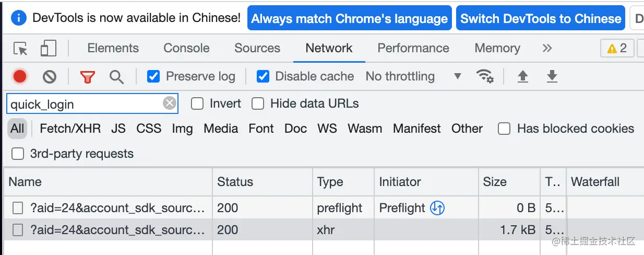Click Switch DevTools to Chinese button
This screenshot has height=255, width=644.
click(541, 19)
